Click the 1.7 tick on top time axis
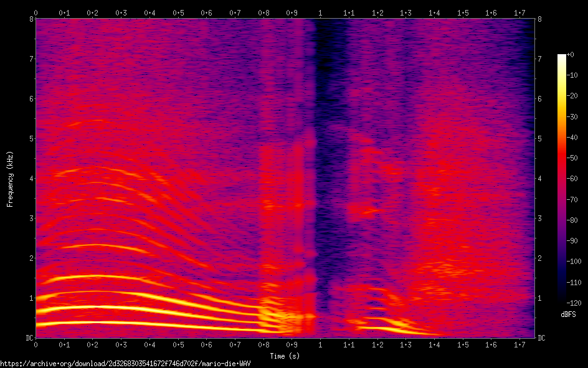The height and width of the screenshot is (368, 588). [x=519, y=12]
